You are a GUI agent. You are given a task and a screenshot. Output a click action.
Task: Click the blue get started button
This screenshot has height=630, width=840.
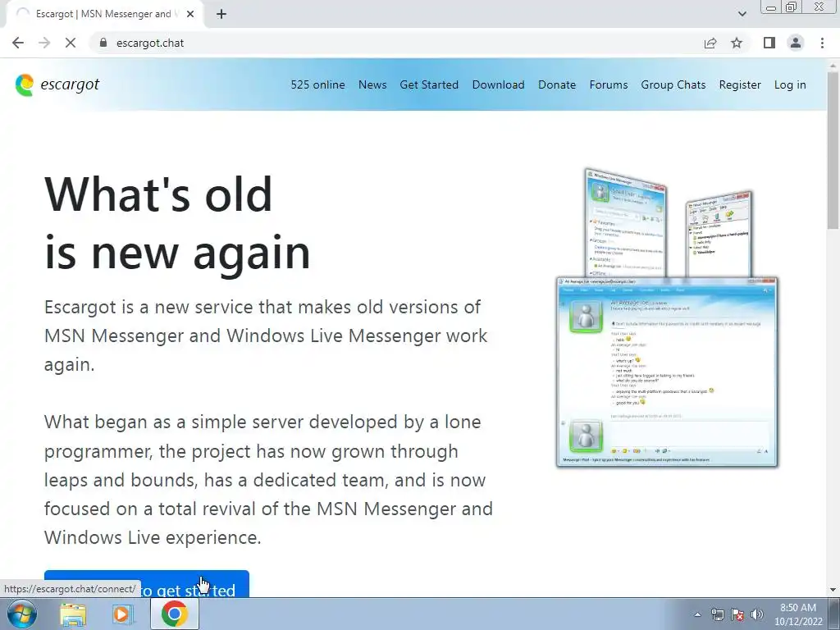click(x=146, y=584)
